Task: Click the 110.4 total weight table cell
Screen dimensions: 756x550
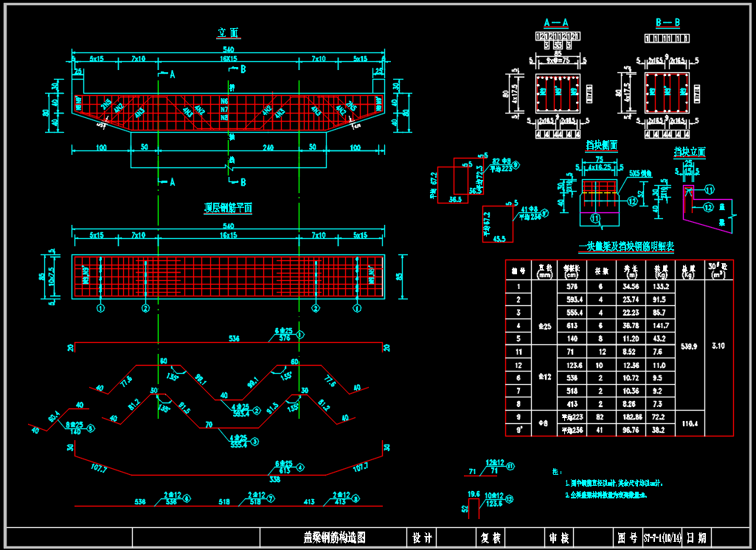Action: pyautogui.click(x=690, y=423)
